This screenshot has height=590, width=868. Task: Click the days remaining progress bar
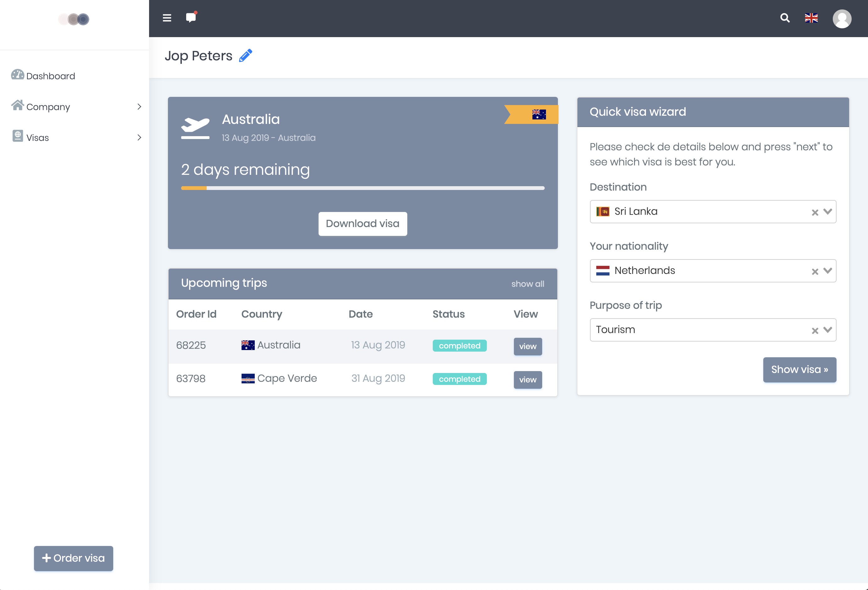click(x=363, y=188)
